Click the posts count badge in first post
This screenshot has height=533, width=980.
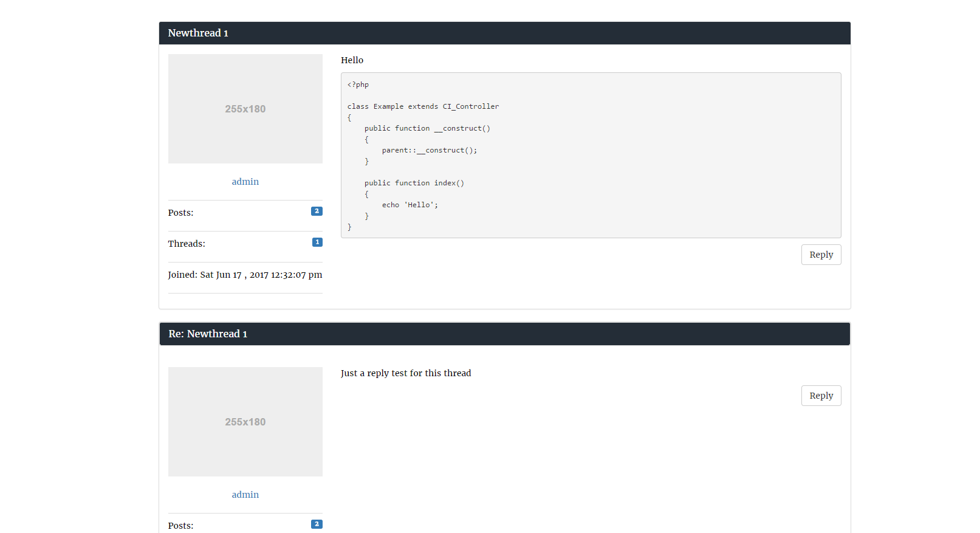pos(317,211)
